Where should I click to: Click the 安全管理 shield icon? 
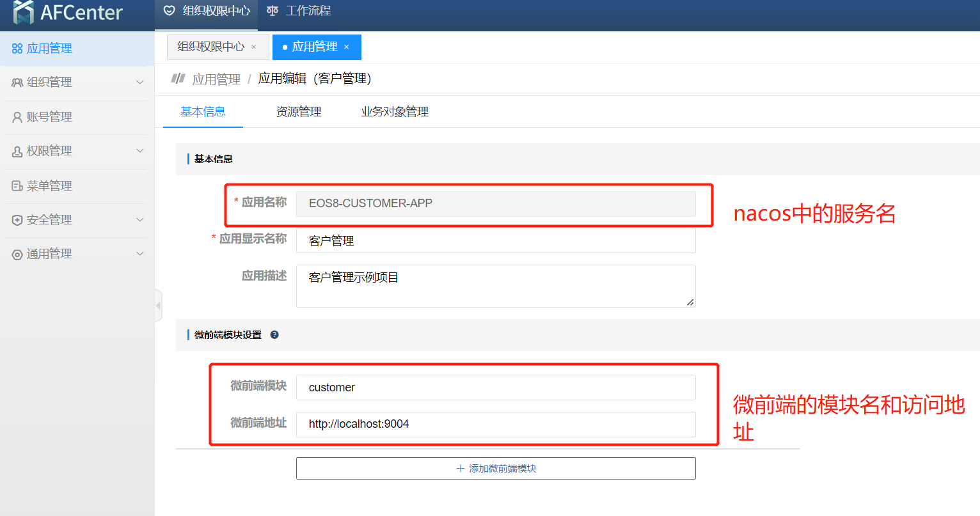point(17,220)
